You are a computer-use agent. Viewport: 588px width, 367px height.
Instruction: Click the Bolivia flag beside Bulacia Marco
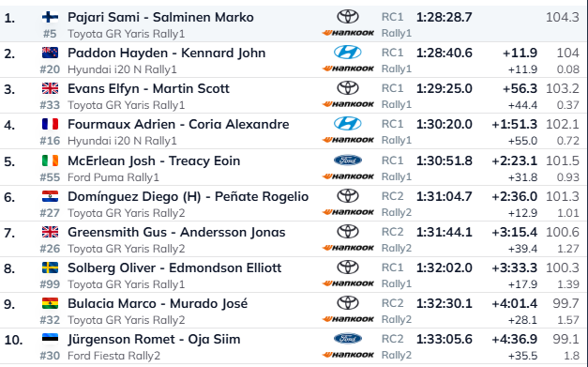point(50,303)
